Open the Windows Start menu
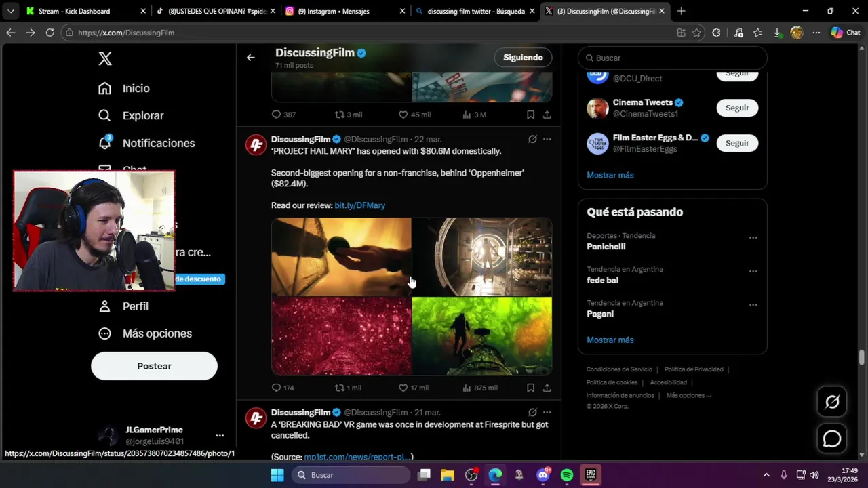This screenshot has width=868, height=488. [277, 475]
